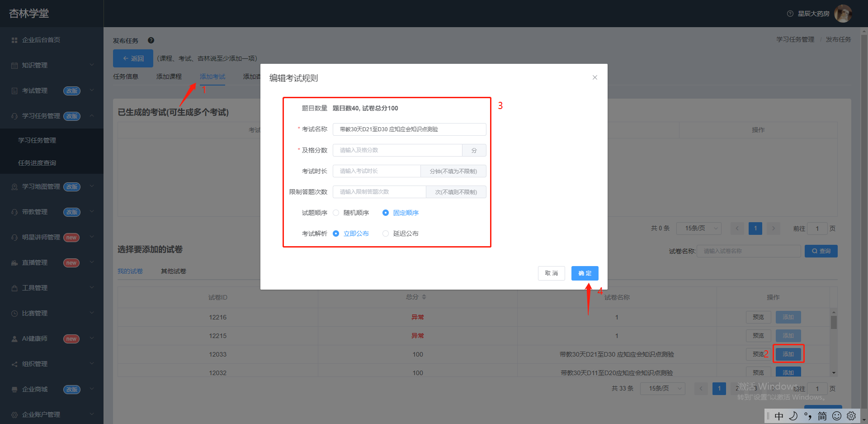This screenshot has width=868, height=424.
Task: Select 立即公布 radio option
Action: [351, 233]
